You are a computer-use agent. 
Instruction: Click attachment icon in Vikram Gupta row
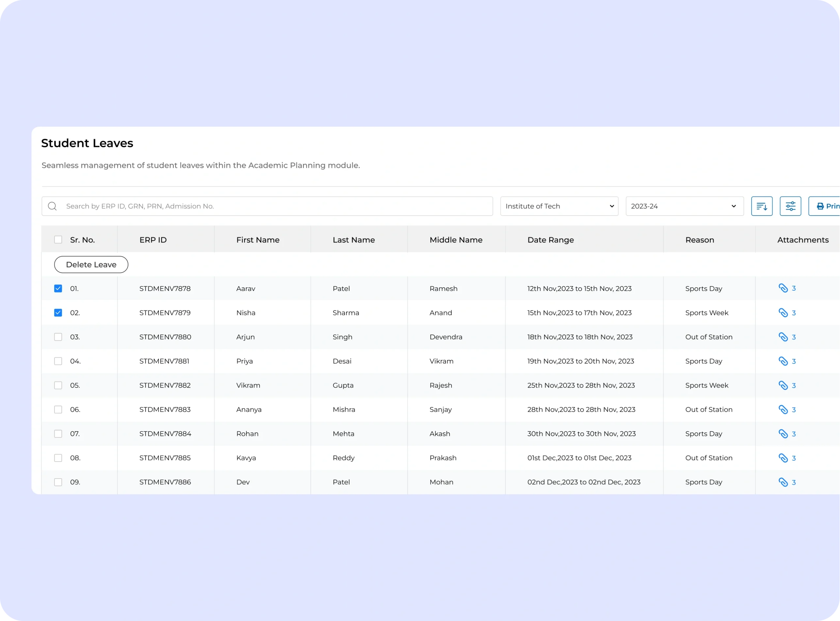click(x=783, y=385)
